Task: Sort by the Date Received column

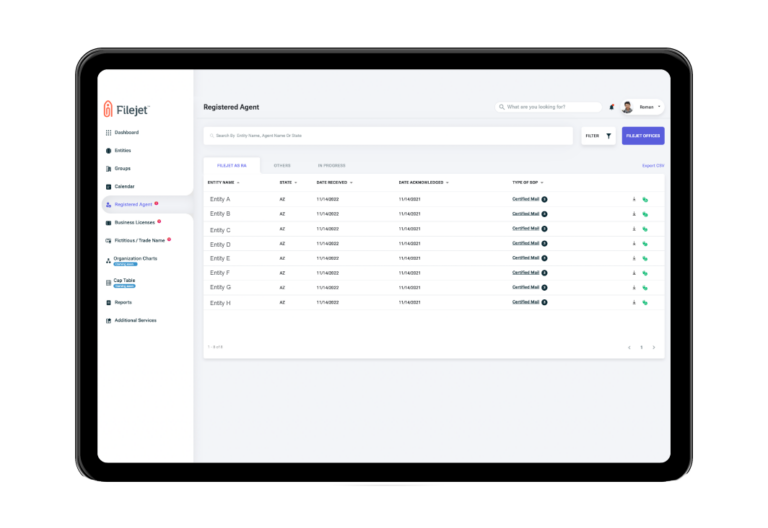Action: pos(335,183)
